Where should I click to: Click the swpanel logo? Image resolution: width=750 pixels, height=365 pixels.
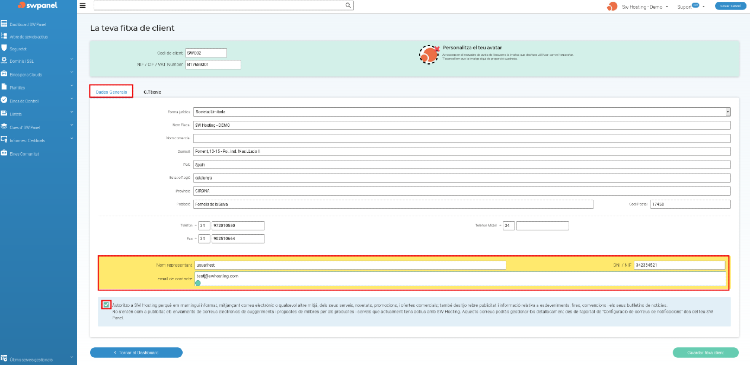[38, 6]
